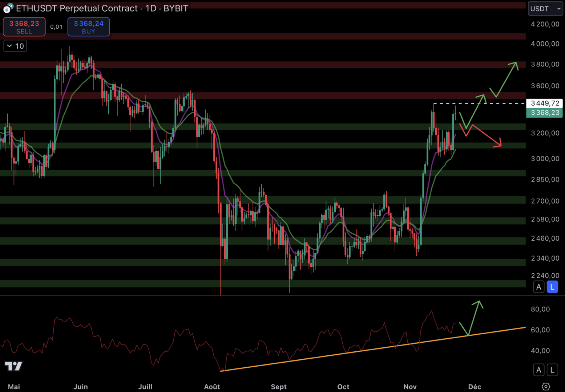The height and width of the screenshot is (392, 565).
Task: Select the orange RSI trendline
Action: click(363, 350)
